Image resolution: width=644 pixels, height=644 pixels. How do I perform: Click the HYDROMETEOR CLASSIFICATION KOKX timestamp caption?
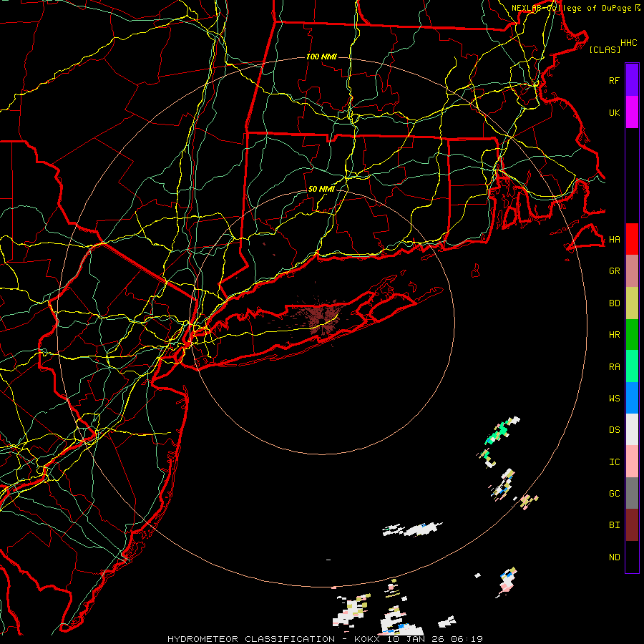tap(325, 639)
